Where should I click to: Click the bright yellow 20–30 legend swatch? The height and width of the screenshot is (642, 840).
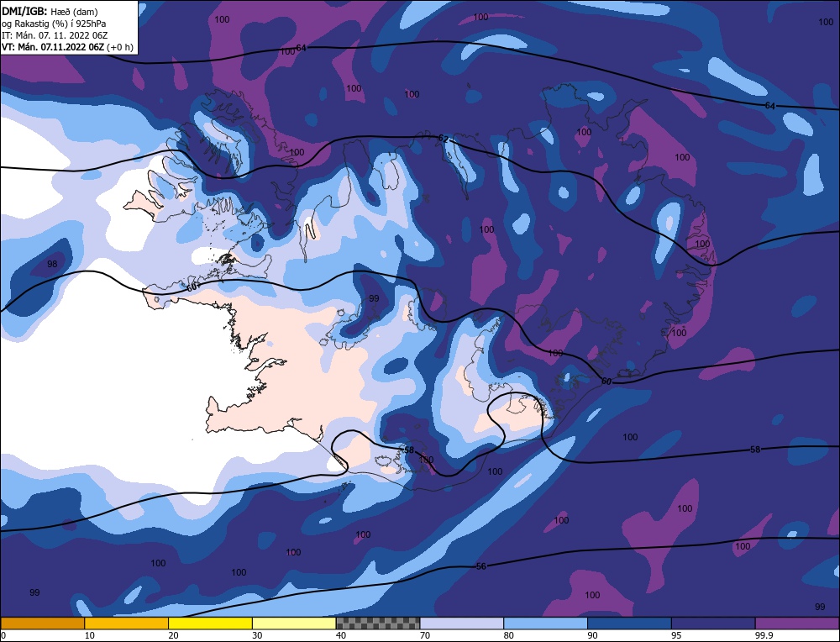click(x=210, y=624)
